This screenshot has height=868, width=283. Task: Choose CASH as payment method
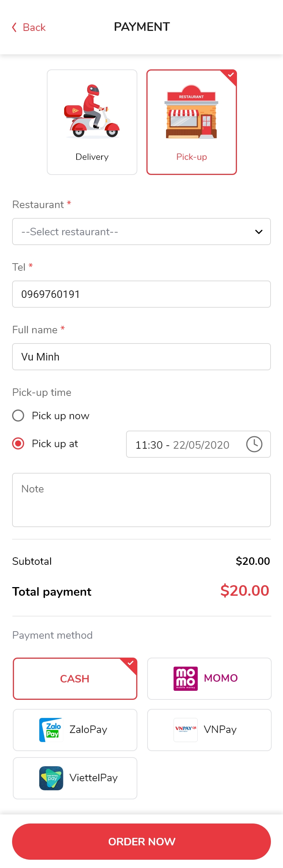(75, 679)
